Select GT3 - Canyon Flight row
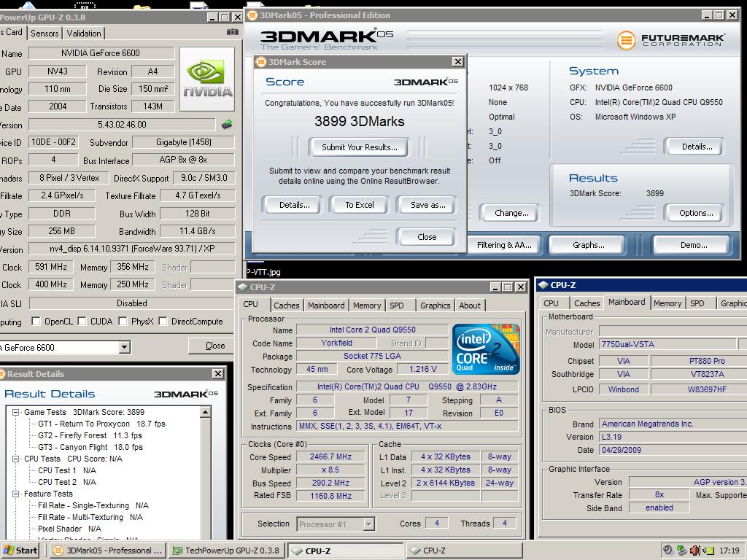This screenshot has width=747, height=560. pos(90,447)
